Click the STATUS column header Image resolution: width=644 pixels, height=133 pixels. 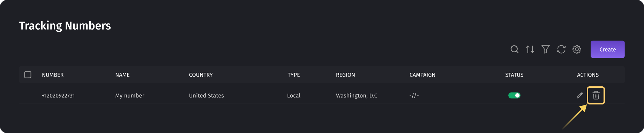tap(514, 75)
